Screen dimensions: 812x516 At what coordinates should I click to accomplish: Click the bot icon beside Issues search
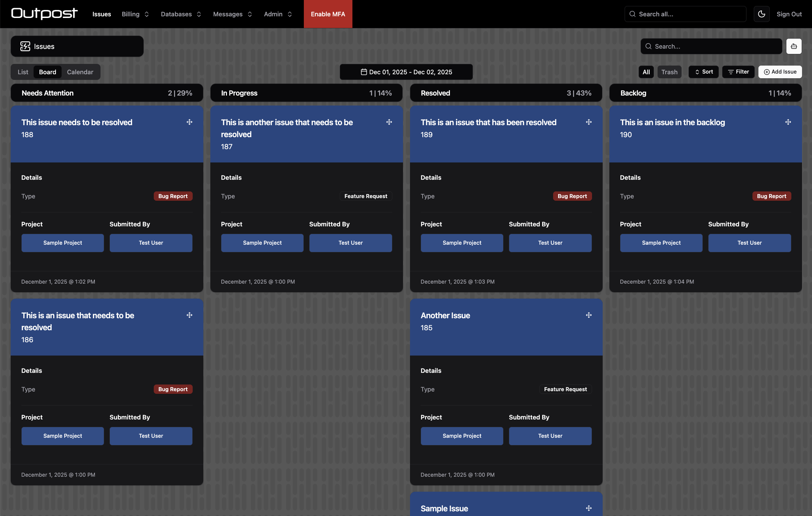[793, 46]
